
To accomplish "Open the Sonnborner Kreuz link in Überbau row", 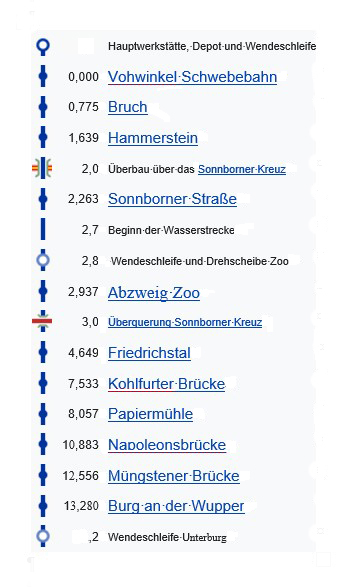I will (x=242, y=169).
